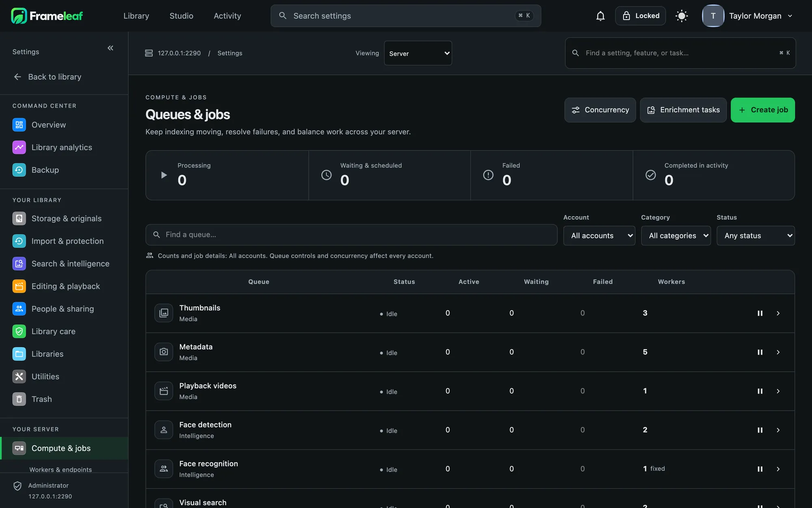
Task: Open the Viewing Server dropdown
Action: point(418,53)
